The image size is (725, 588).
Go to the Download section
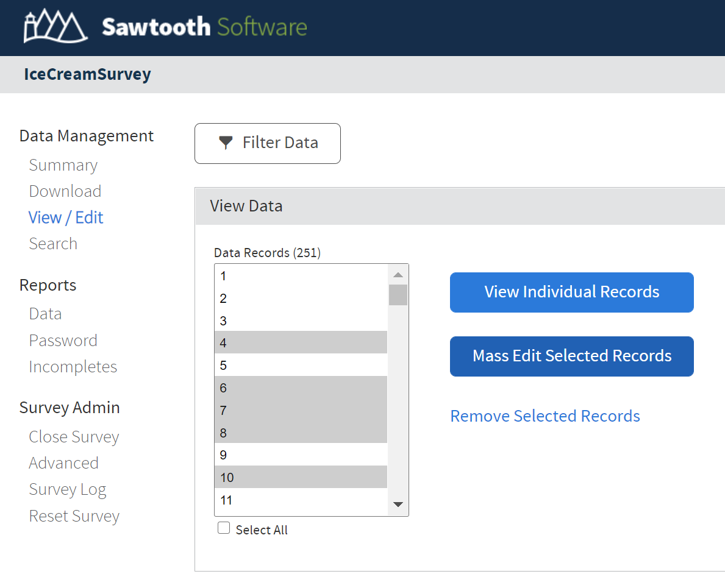[65, 191]
